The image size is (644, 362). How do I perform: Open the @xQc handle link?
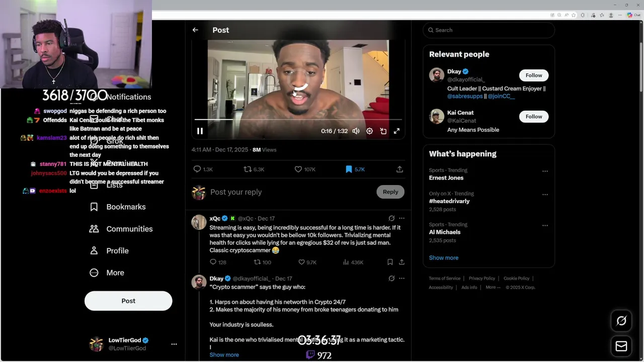click(x=246, y=219)
